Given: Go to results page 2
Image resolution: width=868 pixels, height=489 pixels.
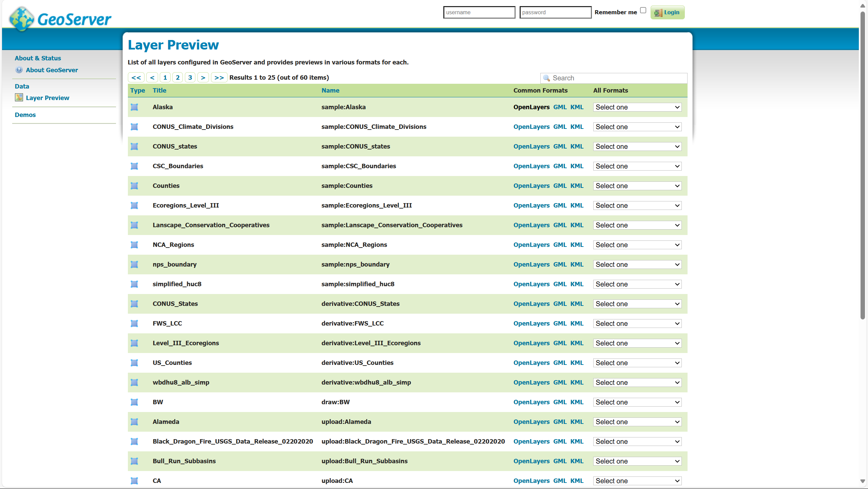Looking at the screenshot, I should tap(177, 78).
